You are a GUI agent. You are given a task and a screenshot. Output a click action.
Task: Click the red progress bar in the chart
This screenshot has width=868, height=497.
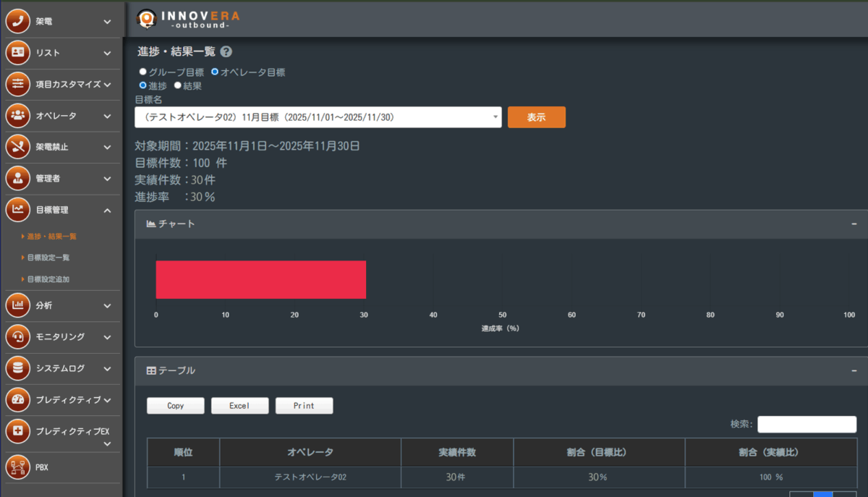260,279
